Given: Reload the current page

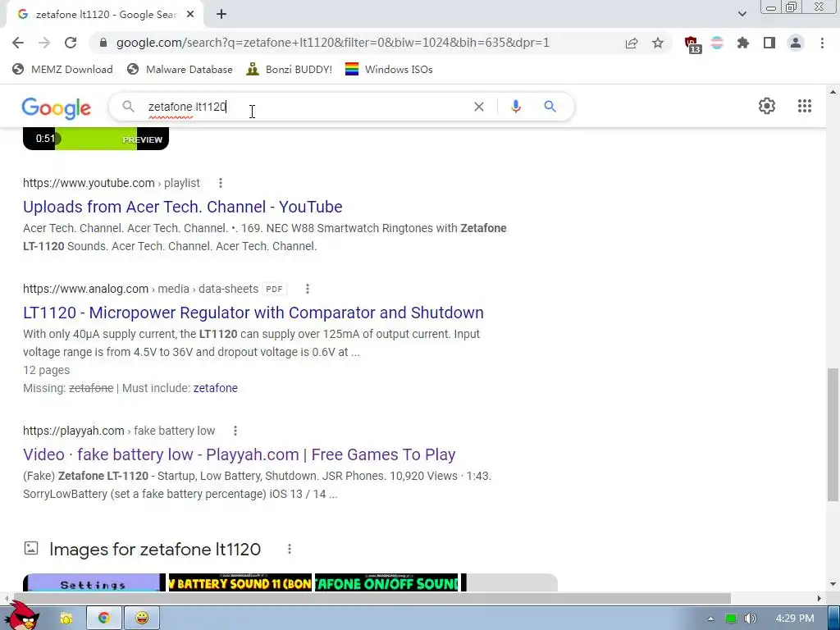Looking at the screenshot, I should click(71, 43).
